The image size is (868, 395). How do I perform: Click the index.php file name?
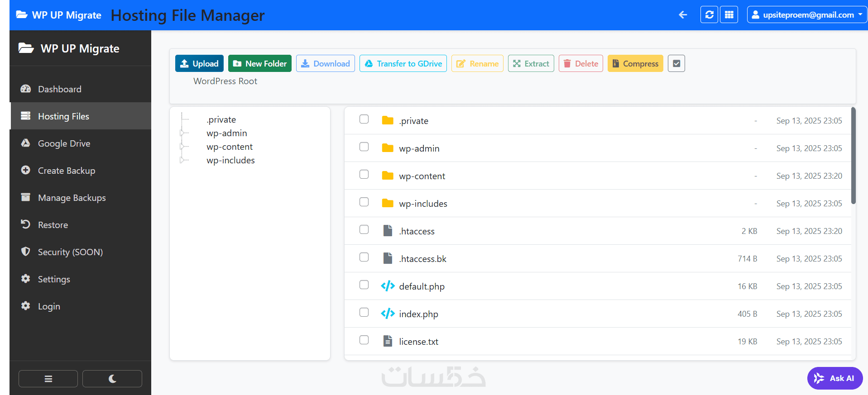[x=418, y=314]
